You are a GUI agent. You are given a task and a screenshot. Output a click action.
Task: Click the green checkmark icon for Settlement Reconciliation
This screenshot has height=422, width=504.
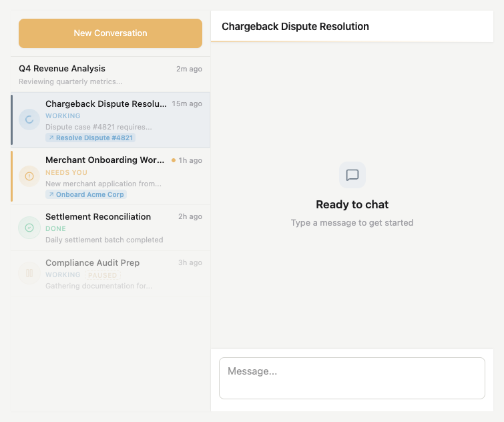click(x=29, y=228)
